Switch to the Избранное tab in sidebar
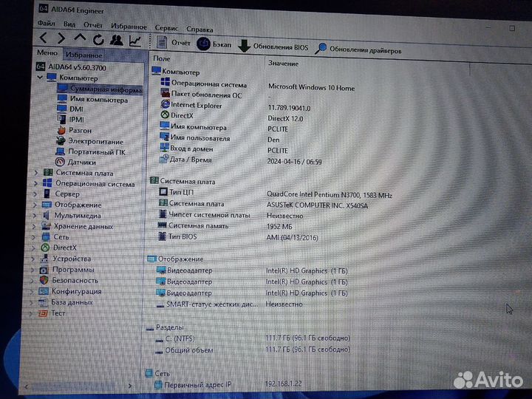The width and height of the screenshot is (532, 399). pos(83,55)
